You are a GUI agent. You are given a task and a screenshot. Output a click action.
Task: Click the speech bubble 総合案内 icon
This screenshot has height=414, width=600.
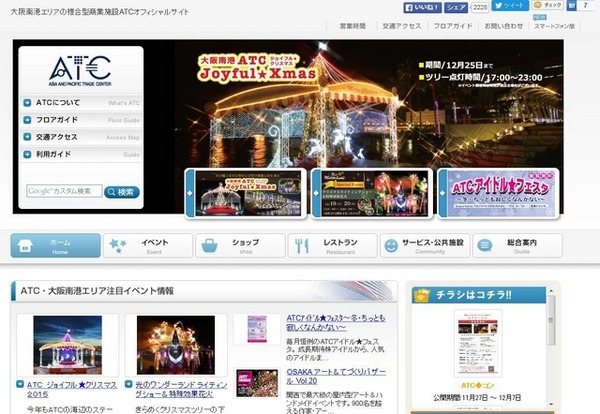484,245
